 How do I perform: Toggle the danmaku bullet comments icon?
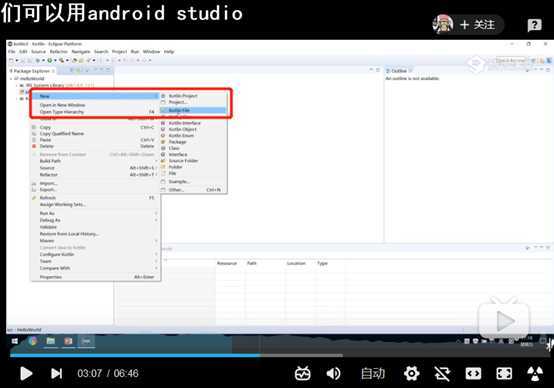click(303, 373)
